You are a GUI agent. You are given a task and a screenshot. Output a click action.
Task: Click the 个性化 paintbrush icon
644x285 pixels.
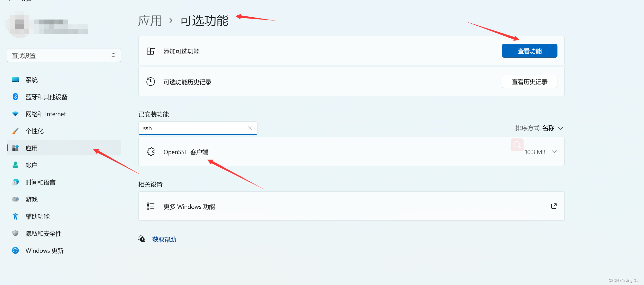(x=15, y=131)
